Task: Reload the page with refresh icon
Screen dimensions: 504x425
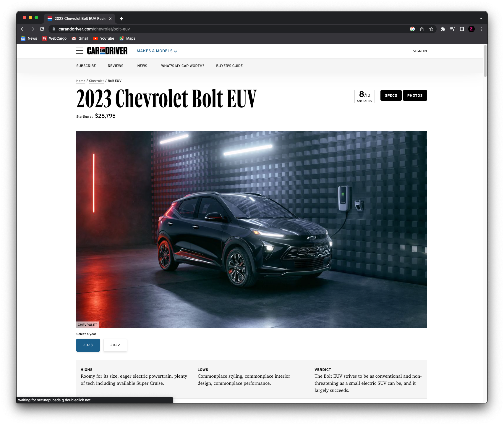Action: click(42, 29)
